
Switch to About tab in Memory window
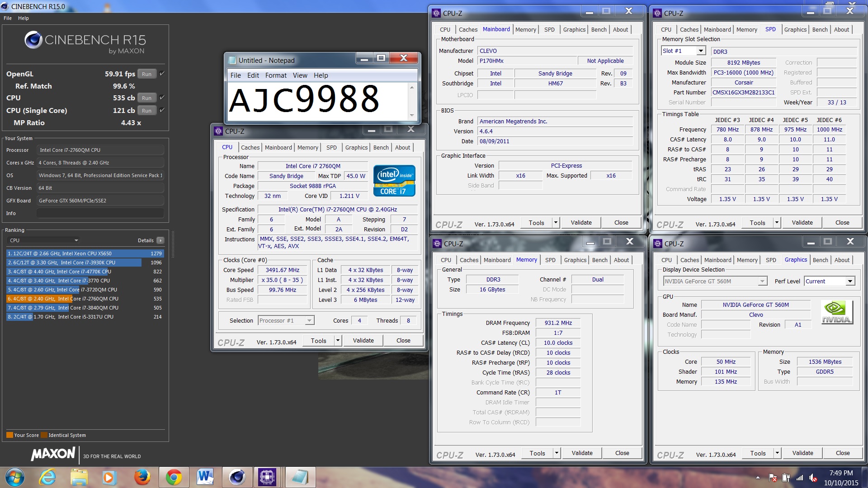point(621,260)
